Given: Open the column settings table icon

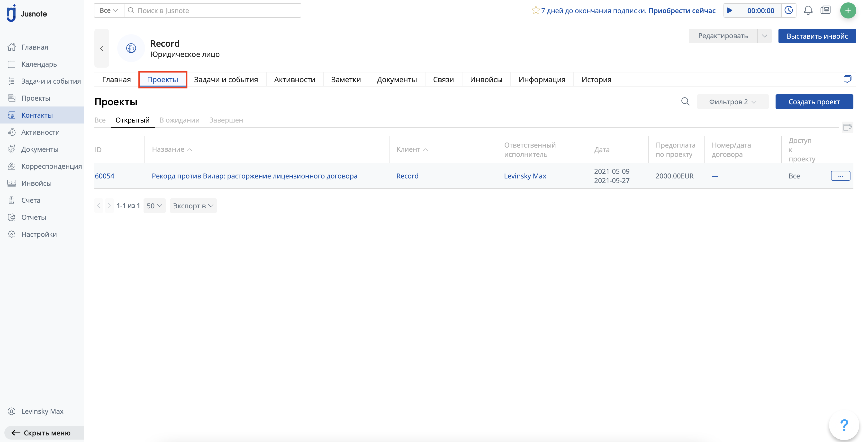Looking at the screenshot, I should pos(847,128).
